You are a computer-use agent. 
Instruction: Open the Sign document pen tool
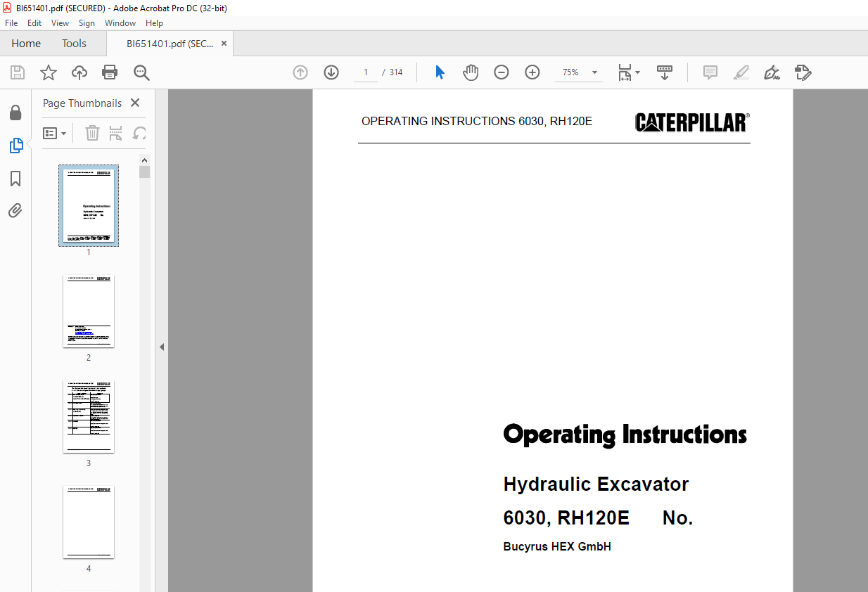[772, 72]
